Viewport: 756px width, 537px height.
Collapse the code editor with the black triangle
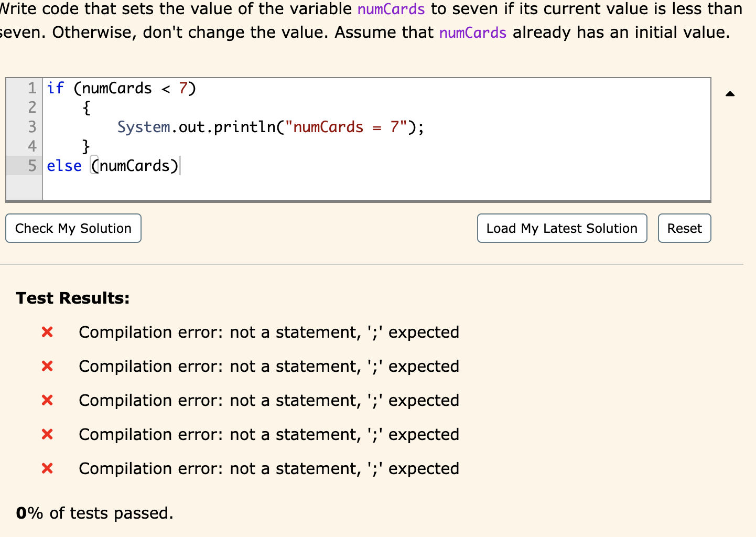[x=730, y=94]
